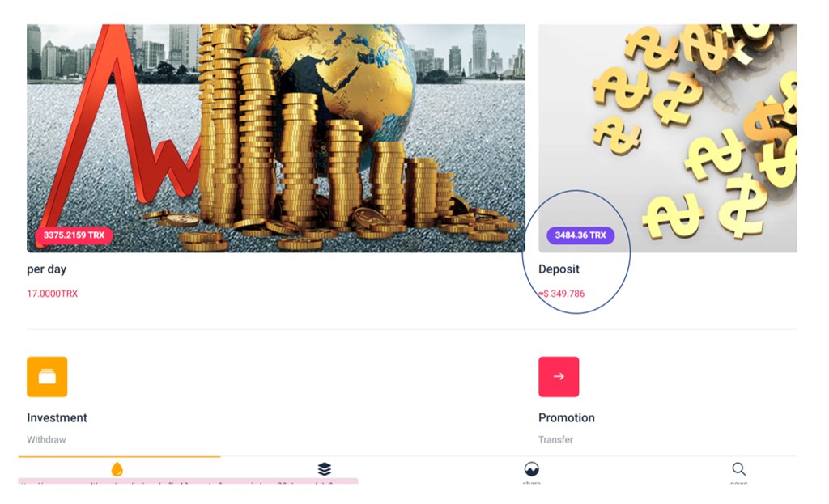Screen dimensions: 829x504
Task: Click the orange Investment wallet icon
Action: (x=47, y=377)
